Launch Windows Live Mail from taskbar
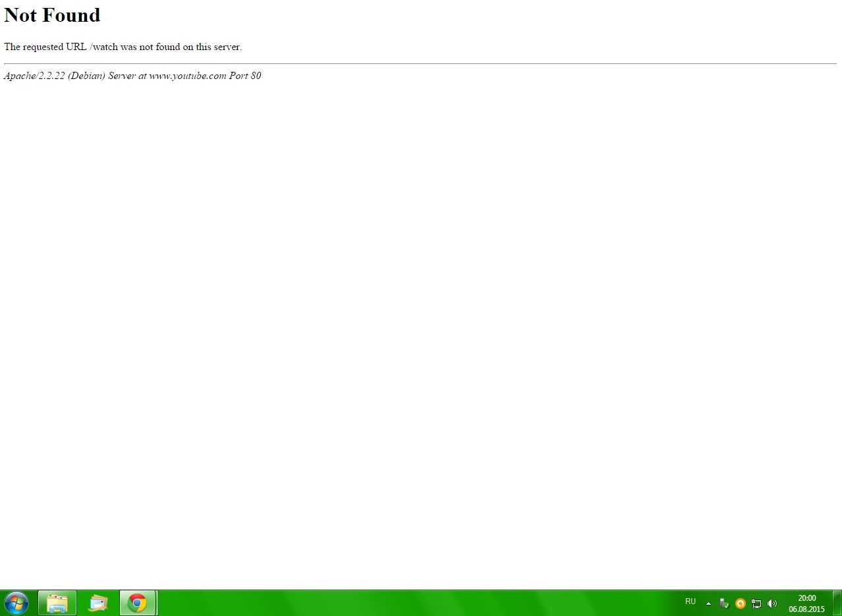This screenshot has height=616, width=842. 98,603
